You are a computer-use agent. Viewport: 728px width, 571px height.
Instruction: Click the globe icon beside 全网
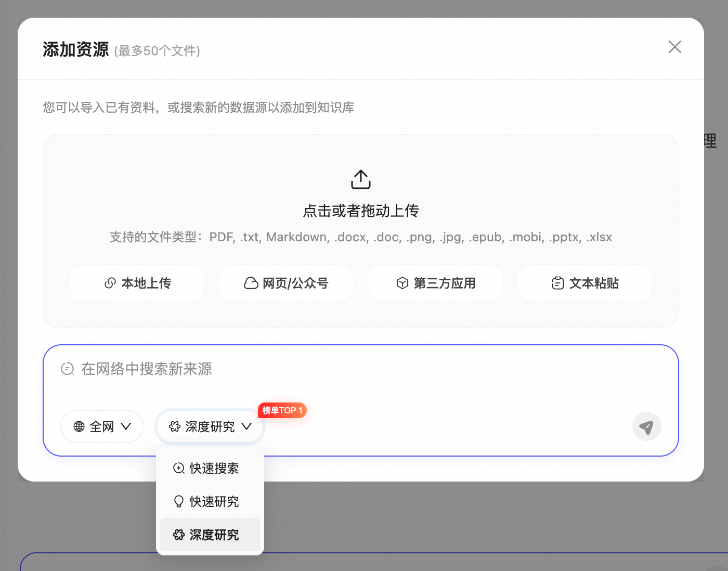point(79,426)
